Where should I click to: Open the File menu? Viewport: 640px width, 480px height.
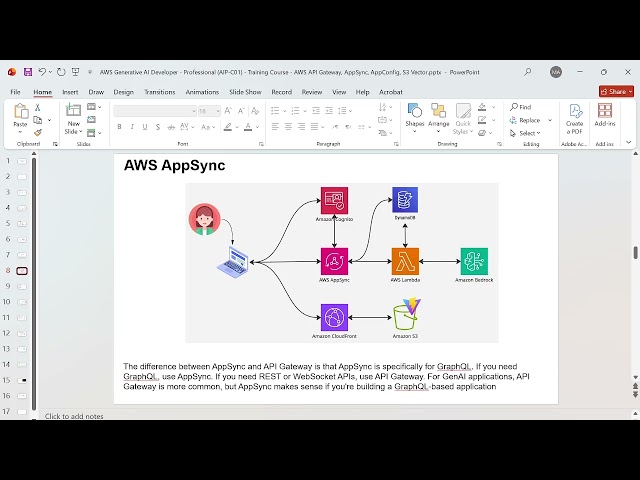[16, 92]
